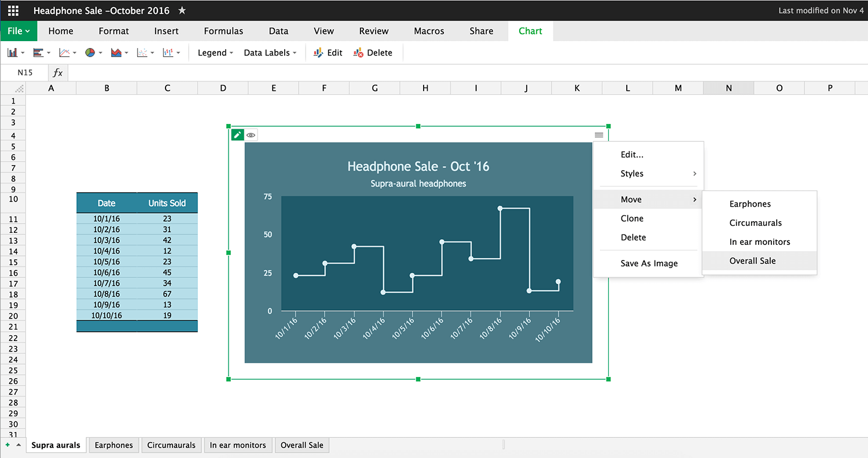Choose the line chart type icon
Screen dimensions: 868x458
(64, 53)
